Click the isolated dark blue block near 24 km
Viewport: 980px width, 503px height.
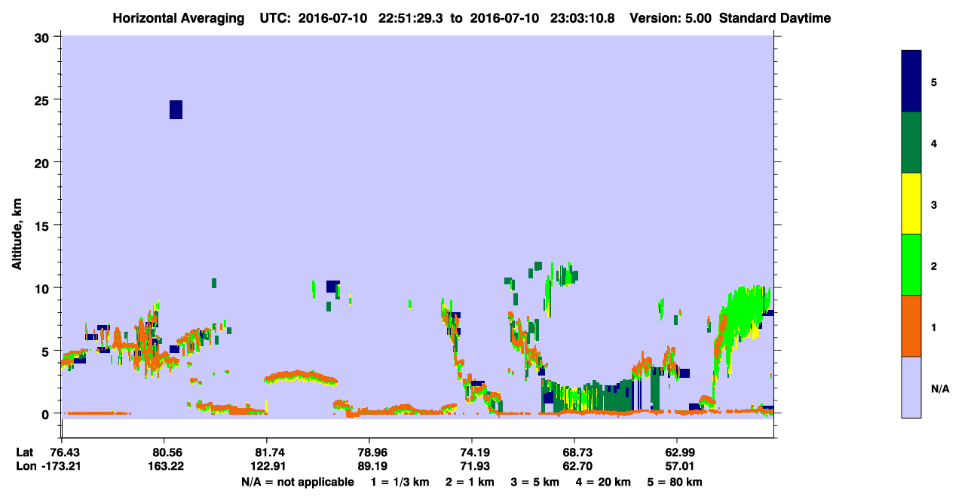[x=176, y=109]
